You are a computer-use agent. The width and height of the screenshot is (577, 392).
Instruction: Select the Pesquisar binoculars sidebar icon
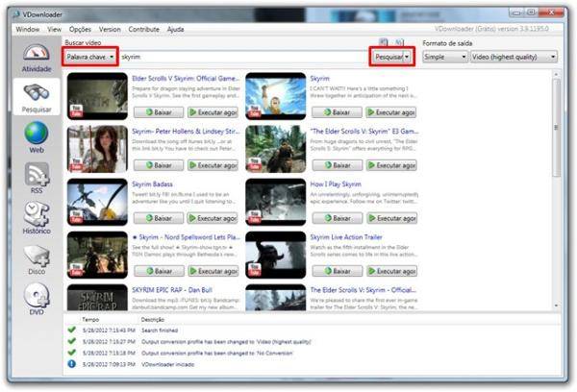tap(37, 98)
